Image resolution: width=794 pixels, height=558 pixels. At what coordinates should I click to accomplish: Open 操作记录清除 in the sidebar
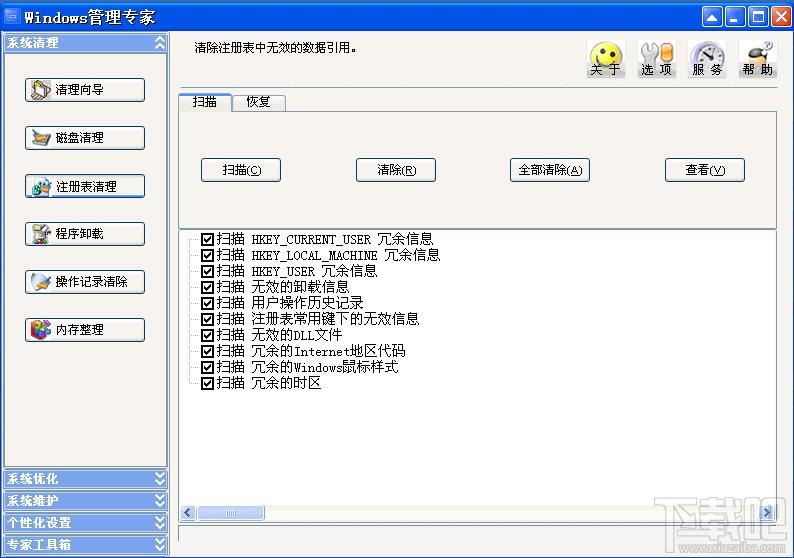[85, 282]
